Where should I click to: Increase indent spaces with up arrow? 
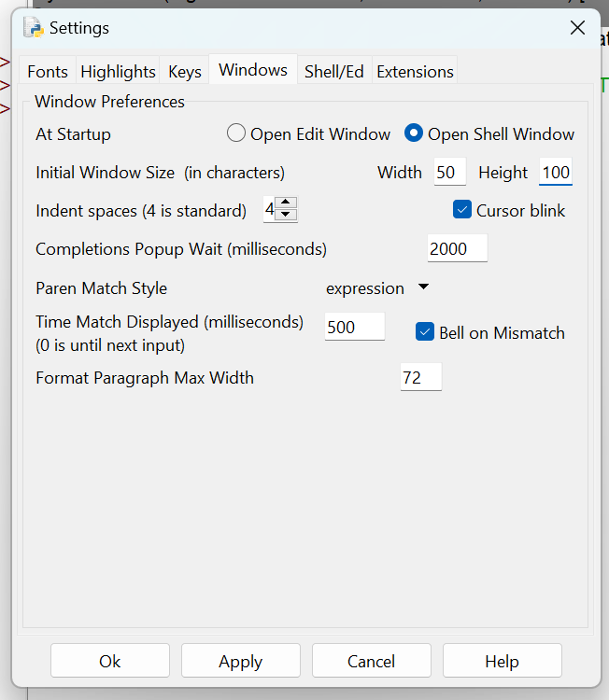[x=288, y=203]
